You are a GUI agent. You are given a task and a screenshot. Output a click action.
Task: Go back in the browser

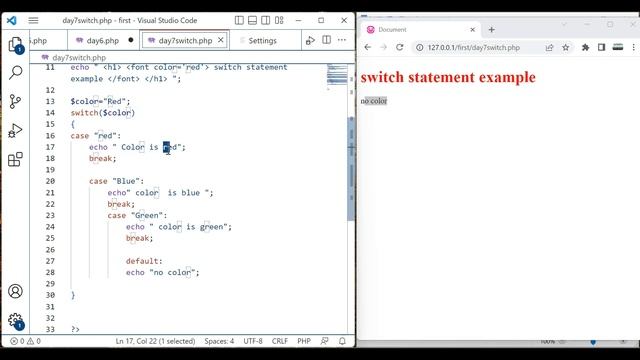[x=368, y=47]
